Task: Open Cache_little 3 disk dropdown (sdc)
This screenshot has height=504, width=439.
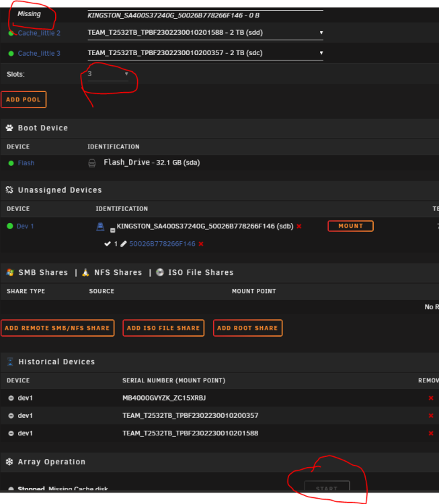Action: tap(205, 53)
